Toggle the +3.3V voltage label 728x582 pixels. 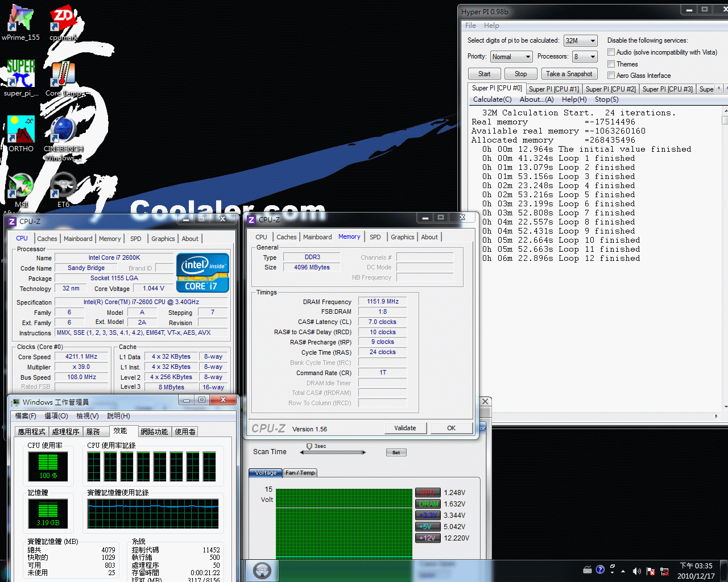coord(428,516)
